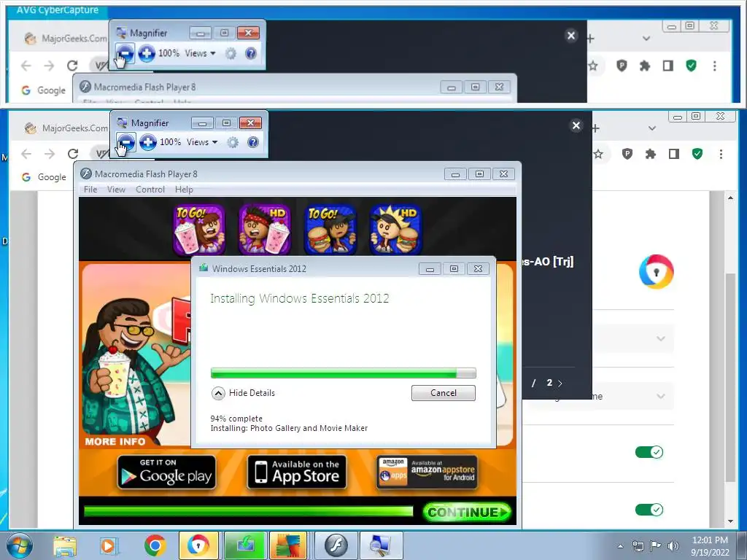Click the installer green progress bar

click(343, 373)
